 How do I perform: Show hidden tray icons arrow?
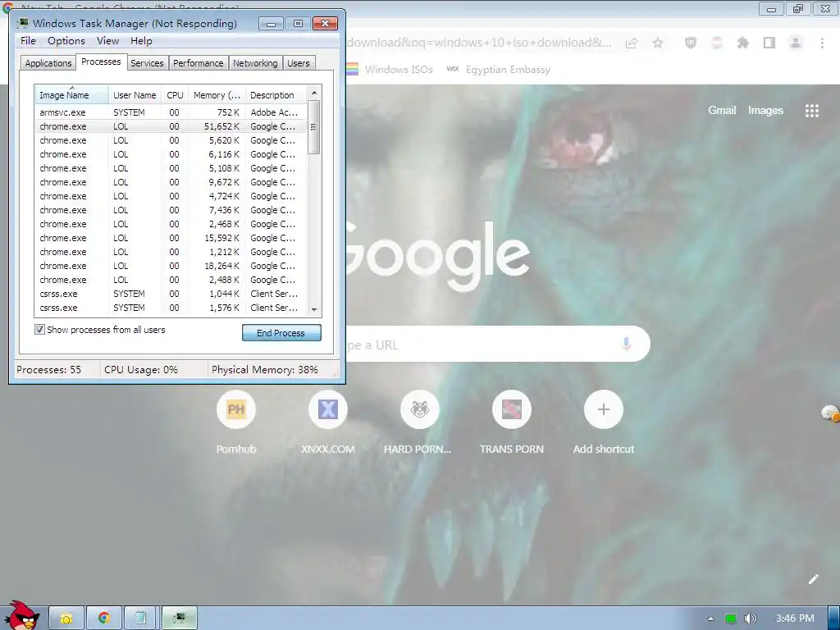(x=711, y=619)
